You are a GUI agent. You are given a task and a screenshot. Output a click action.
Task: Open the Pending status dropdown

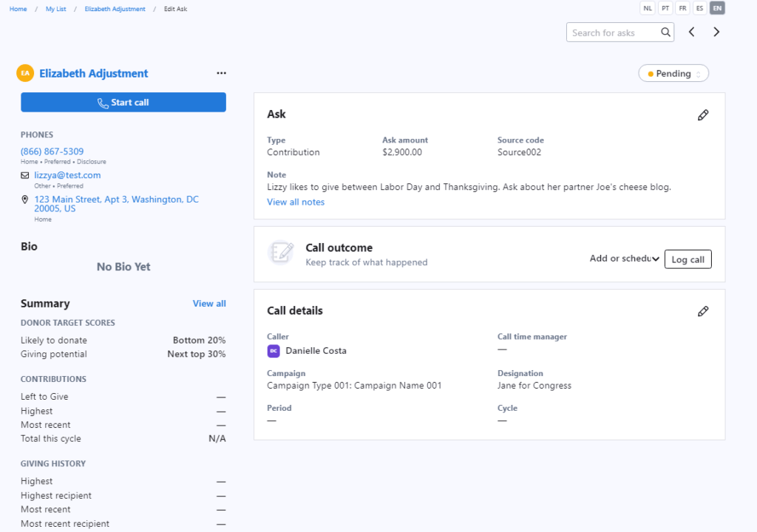(673, 73)
